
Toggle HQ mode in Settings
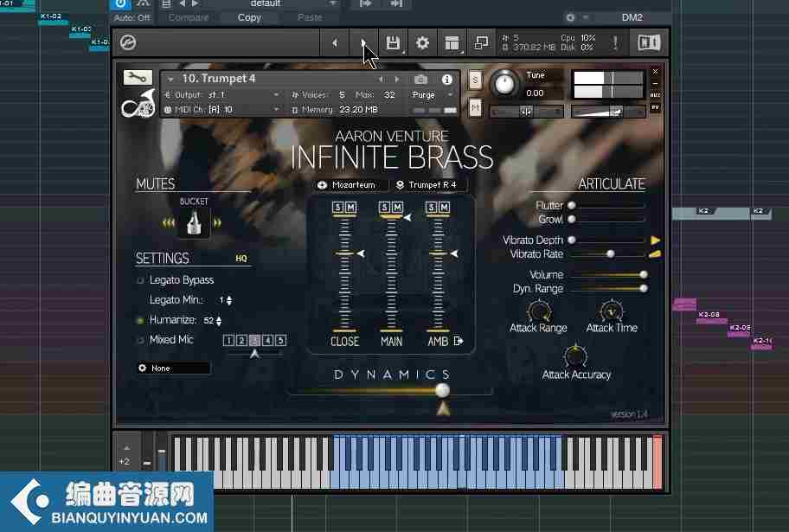[x=241, y=258]
